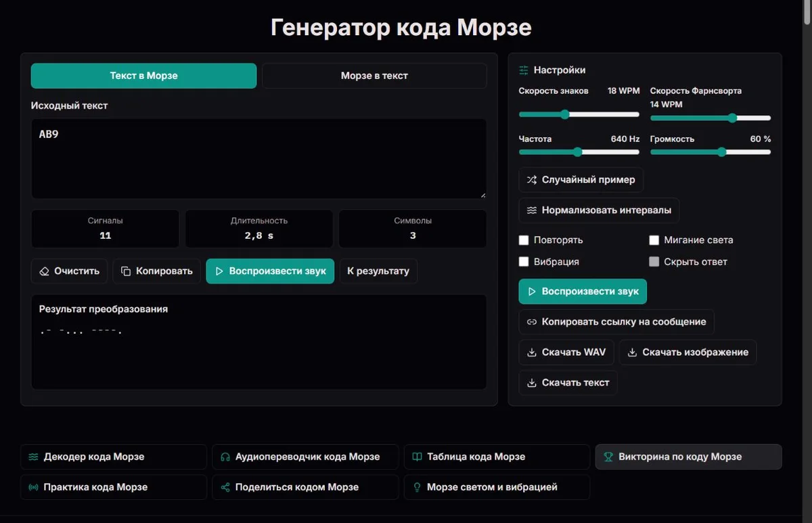Click the Скачать WAV button

(x=566, y=353)
